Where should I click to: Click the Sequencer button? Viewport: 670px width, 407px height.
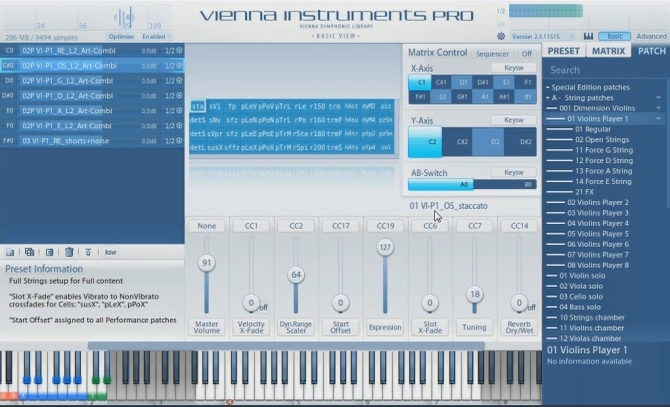point(492,54)
